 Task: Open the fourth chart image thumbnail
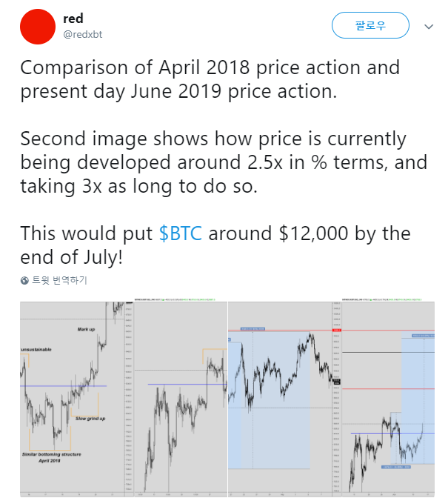388,399
